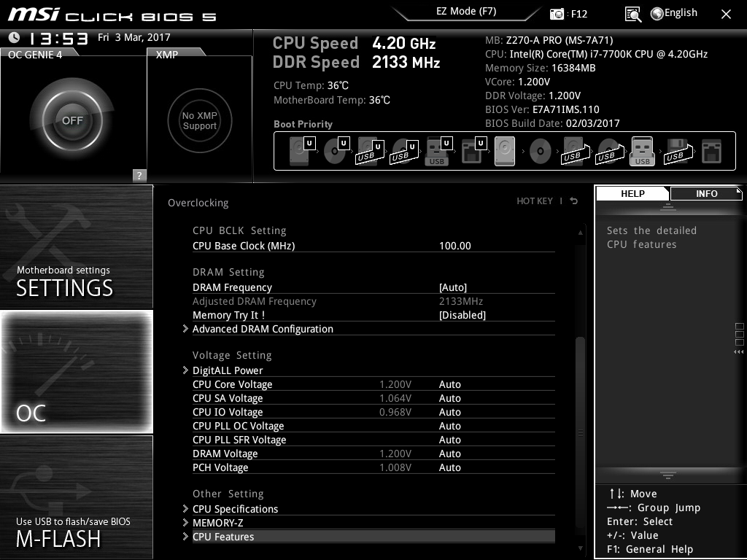Edit the CPU Base Clock value 100.00
Image resolution: width=747 pixels, height=560 pixels.
(455, 246)
